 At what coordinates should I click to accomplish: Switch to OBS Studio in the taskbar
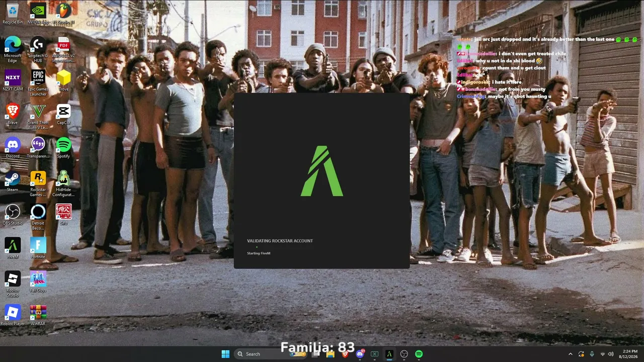(x=404, y=354)
